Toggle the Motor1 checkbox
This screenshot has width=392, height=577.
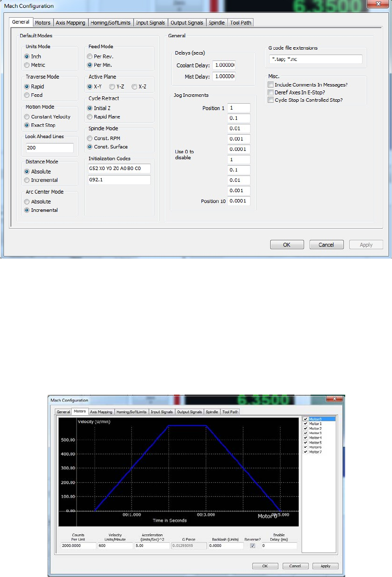[x=305, y=424]
